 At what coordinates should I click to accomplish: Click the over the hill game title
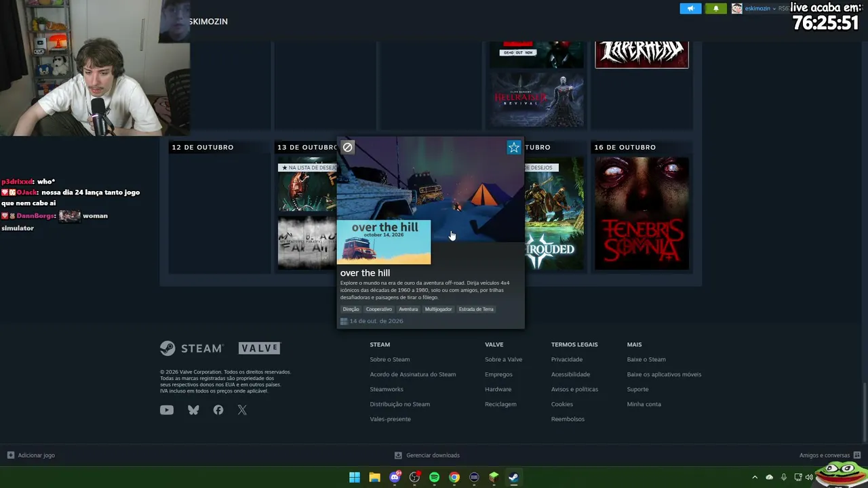(365, 273)
